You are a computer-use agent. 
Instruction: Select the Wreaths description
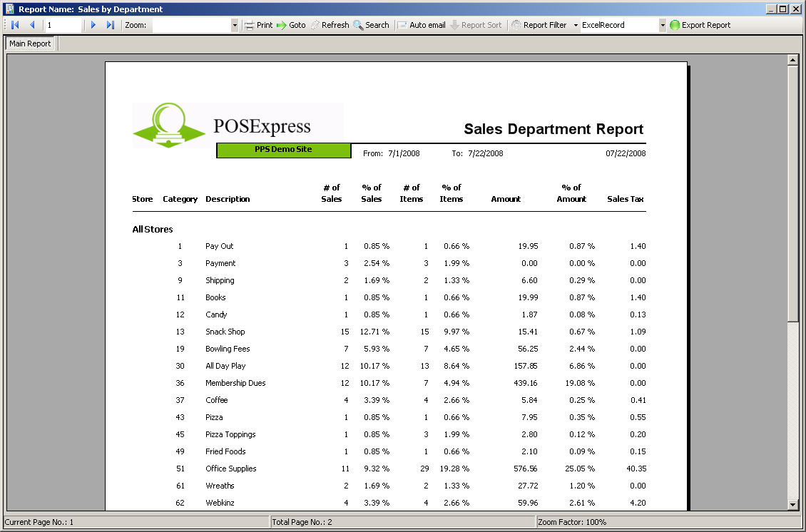click(220, 486)
